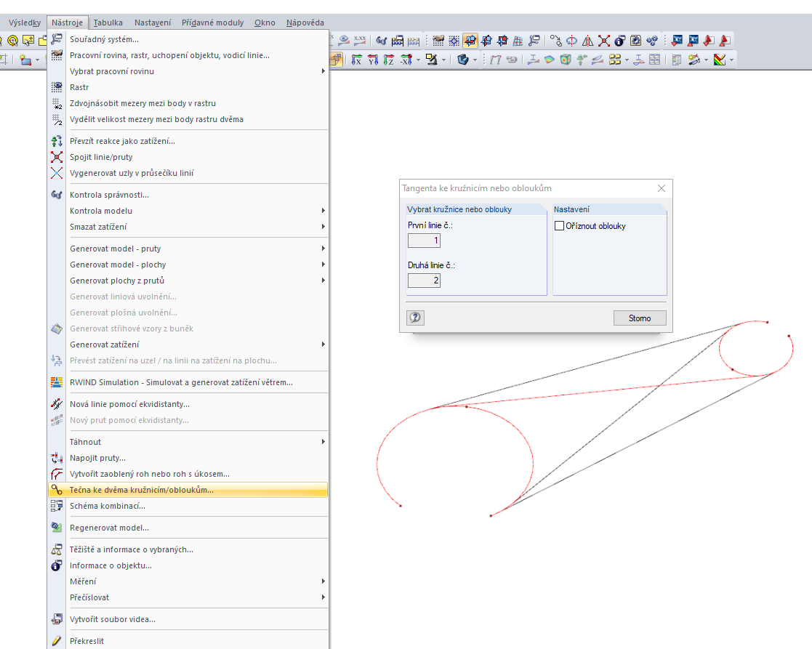Open dropdown beside the rainbow color-scale icon
The width and height of the screenshot is (812, 649).
tap(732, 60)
